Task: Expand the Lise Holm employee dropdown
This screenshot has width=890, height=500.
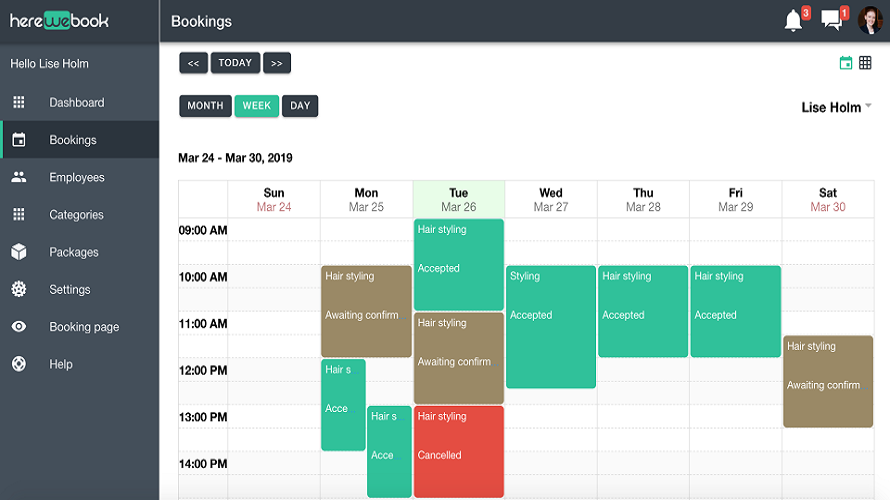Action: click(x=836, y=107)
